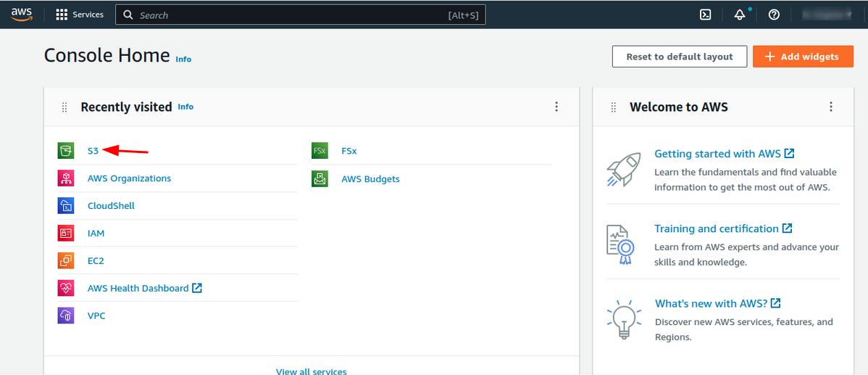
Task: Open the AWS Organizations link
Action: (129, 178)
